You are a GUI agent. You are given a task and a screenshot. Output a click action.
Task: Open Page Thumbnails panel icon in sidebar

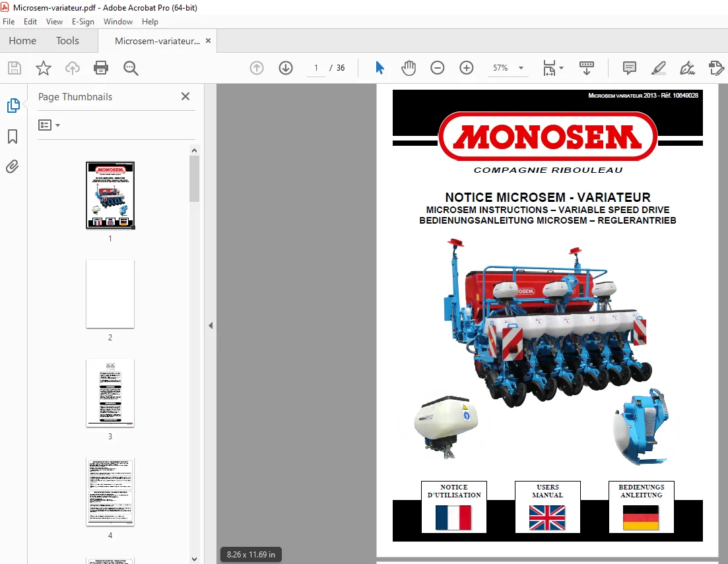[13, 106]
